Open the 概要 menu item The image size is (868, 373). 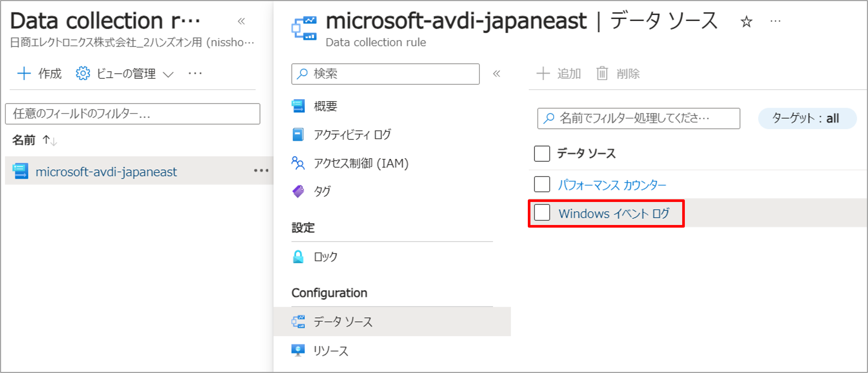[x=325, y=106]
